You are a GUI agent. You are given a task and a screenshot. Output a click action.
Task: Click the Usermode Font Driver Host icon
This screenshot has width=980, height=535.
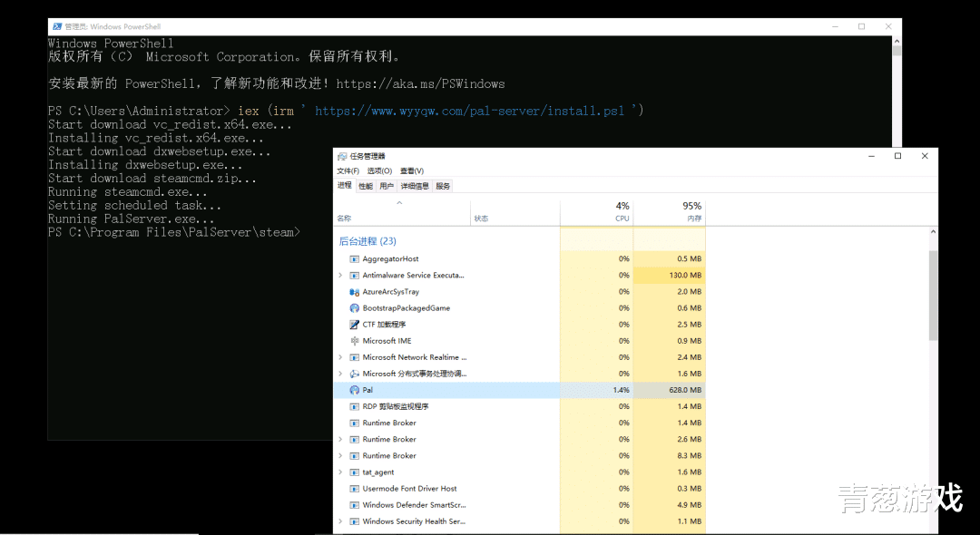pyautogui.click(x=355, y=489)
